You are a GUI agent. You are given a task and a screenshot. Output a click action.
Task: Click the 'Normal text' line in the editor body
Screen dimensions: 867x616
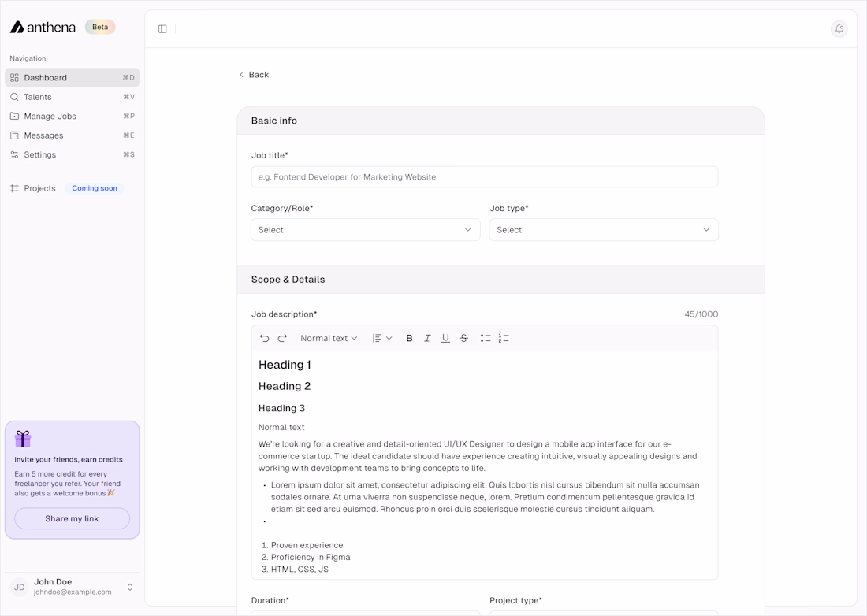click(281, 427)
